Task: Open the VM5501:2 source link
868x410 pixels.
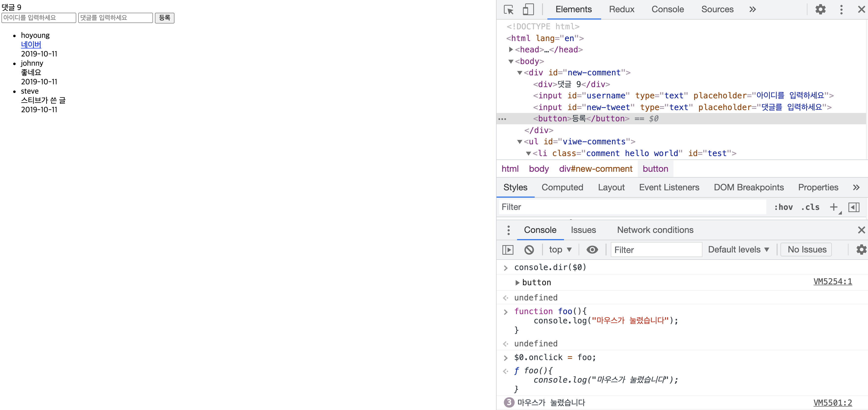Action: point(832,403)
